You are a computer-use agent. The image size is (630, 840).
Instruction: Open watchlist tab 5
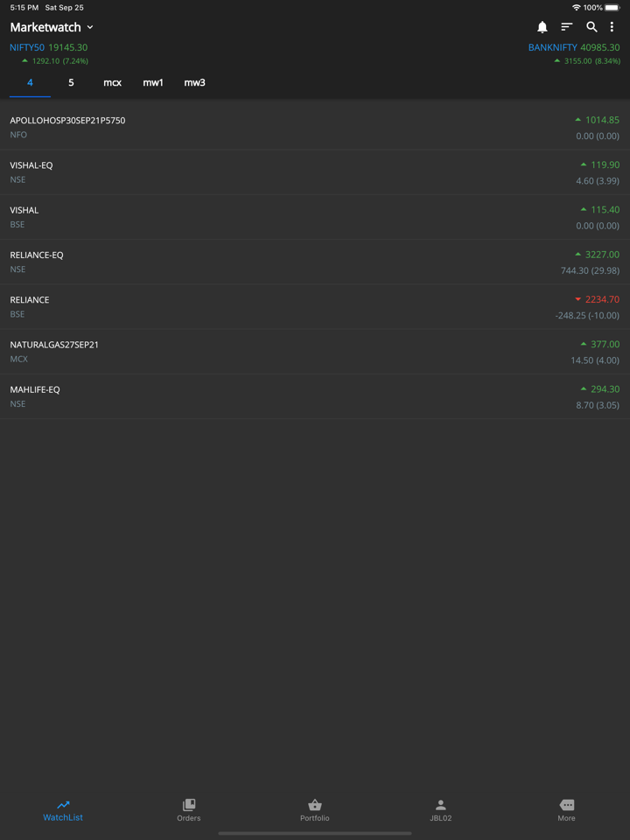point(71,82)
